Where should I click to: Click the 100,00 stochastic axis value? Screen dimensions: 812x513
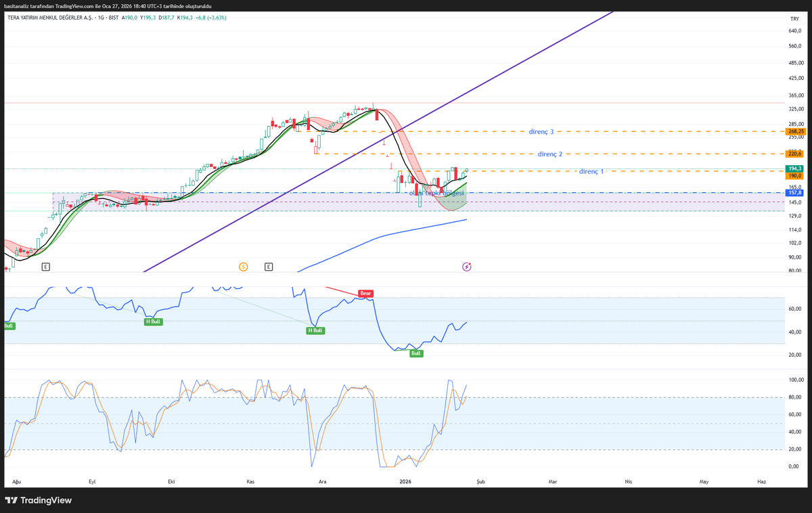pyautogui.click(x=795, y=380)
